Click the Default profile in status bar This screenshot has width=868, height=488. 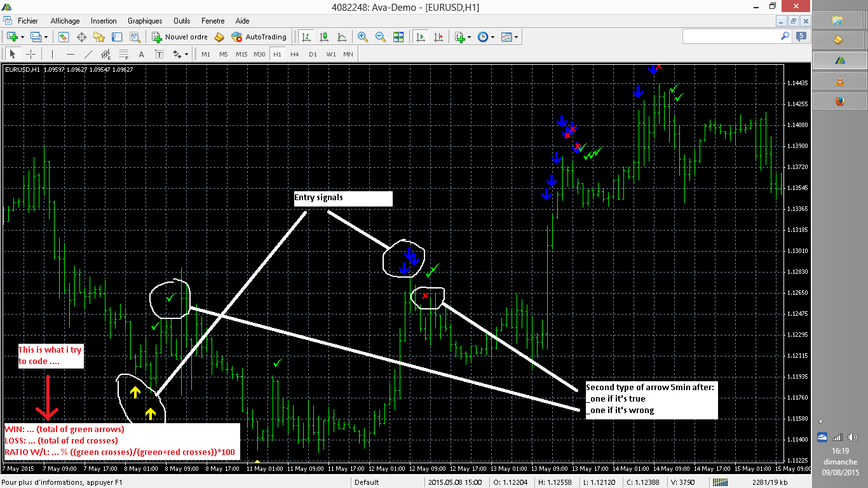click(367, 482)
